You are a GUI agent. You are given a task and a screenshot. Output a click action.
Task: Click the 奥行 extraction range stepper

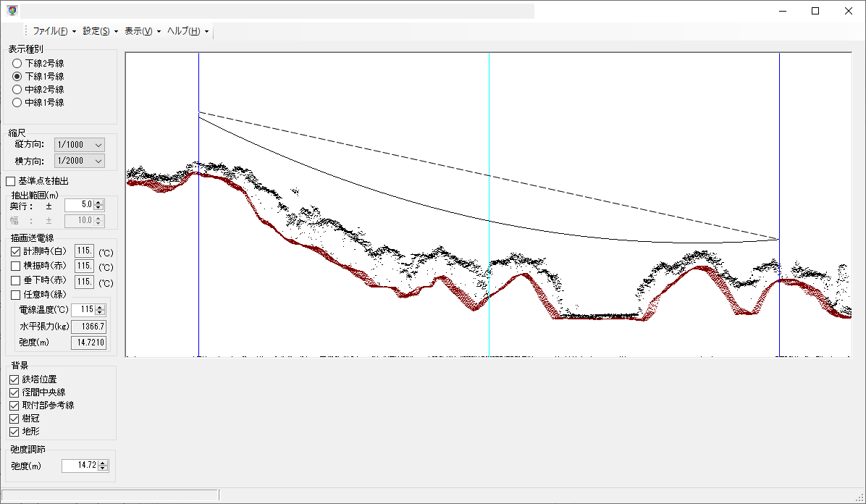pyautogui.click(x=99, y=205)
